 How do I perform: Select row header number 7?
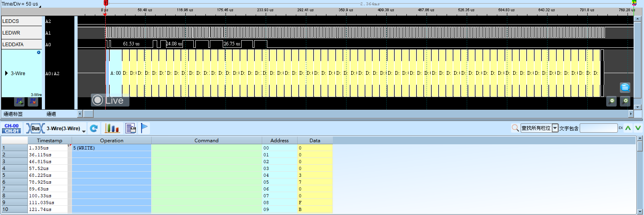[14, 189]
